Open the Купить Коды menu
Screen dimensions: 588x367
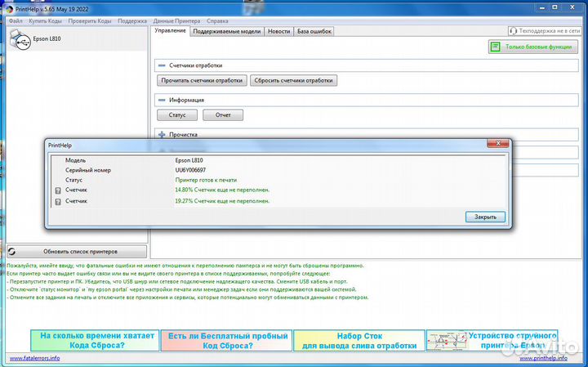point(46,21)
